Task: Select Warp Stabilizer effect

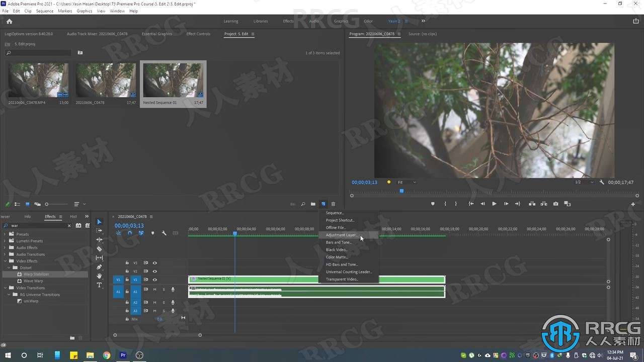Action: click(36, 275)
